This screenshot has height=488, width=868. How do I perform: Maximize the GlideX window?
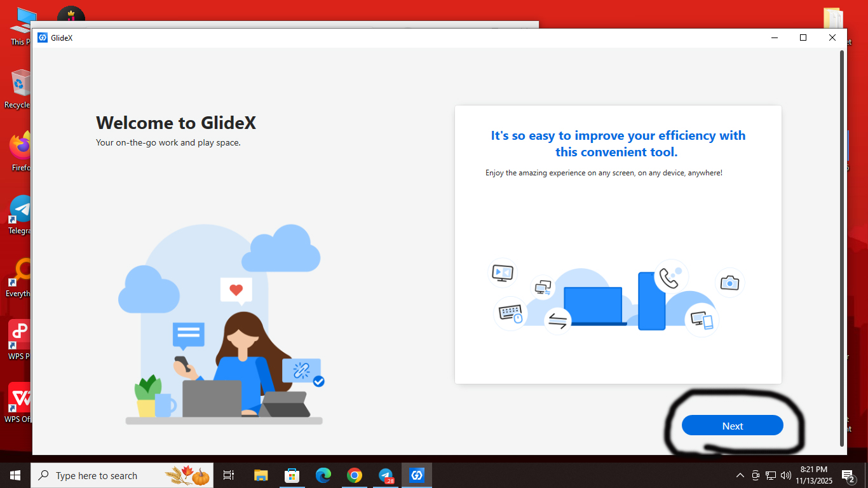803,37
